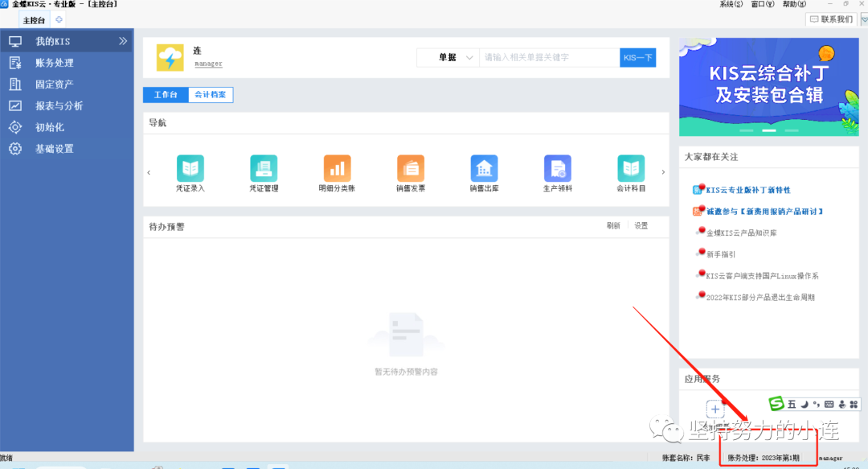Open the 明细分类账 chart icon
868x469 pixels.
(x=337, y=169)
